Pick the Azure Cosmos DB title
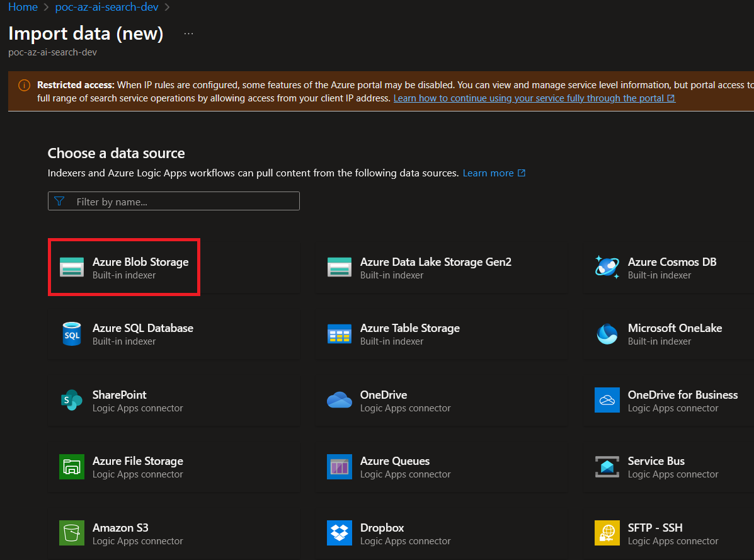The height and width of the screenshot is (560, 754). tap(671, 261)
